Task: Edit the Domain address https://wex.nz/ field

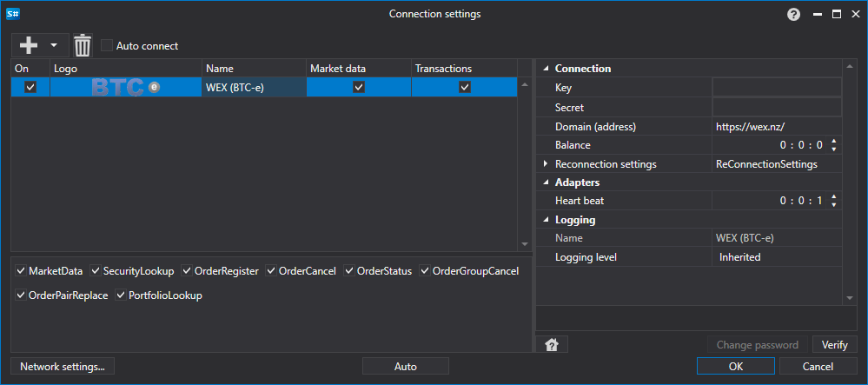Action: pyautogui.click(x=777, y=126)
